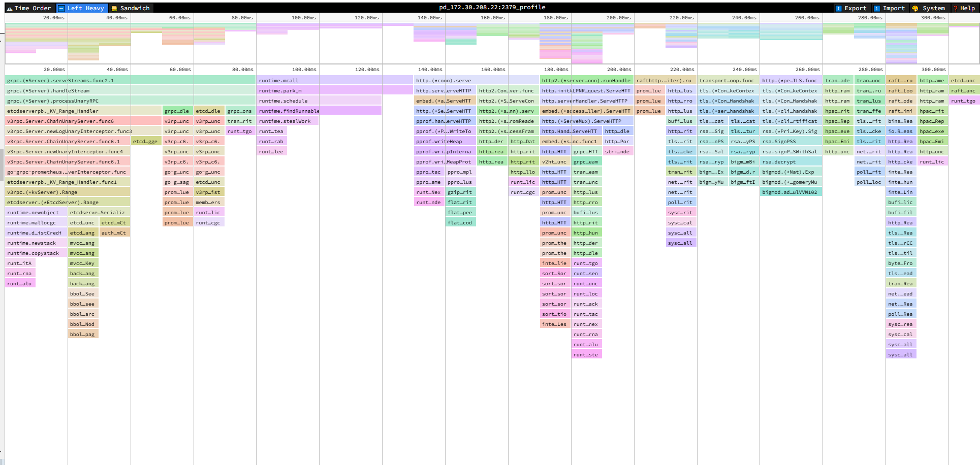Switch to the Left Heavy view
980x465 pixels.
81,8
